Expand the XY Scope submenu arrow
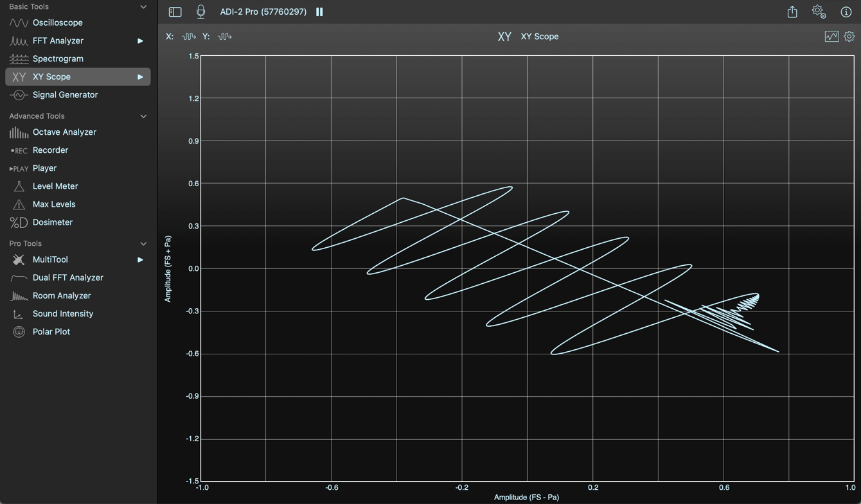This screenshot has height=504, width=861. tap(140, 77)
